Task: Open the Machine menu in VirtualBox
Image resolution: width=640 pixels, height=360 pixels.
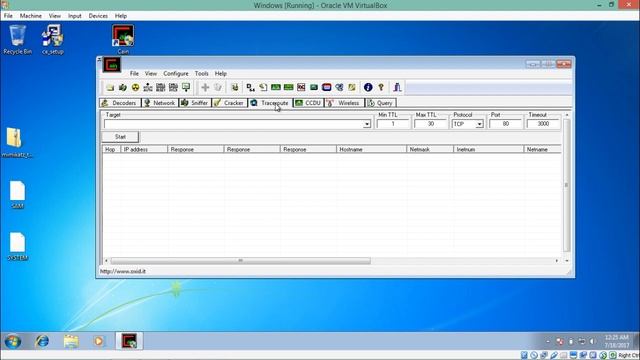Action: pos(31,16)
